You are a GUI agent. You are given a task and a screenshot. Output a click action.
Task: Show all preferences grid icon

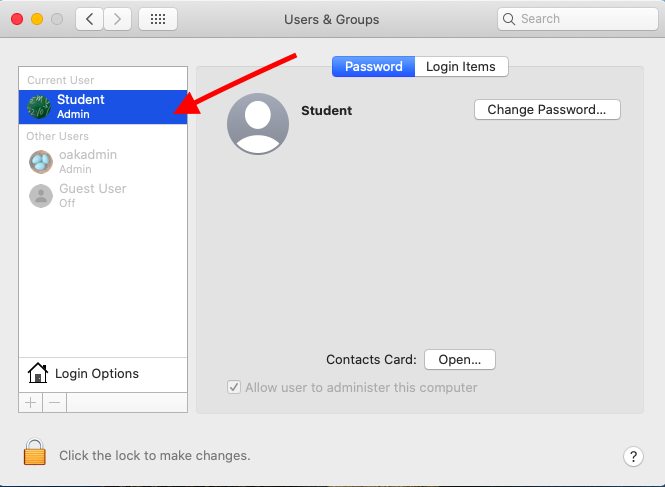(158, 19)
